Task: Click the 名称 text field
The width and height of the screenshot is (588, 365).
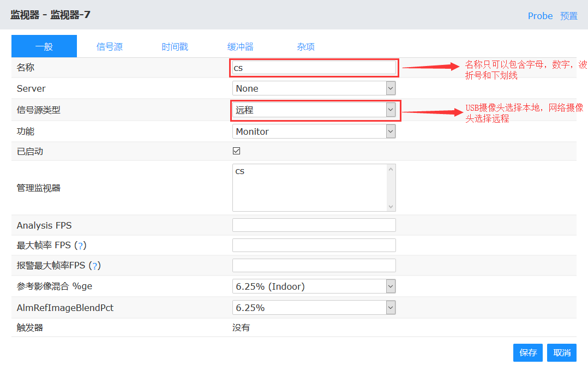Action: (314, 68)
